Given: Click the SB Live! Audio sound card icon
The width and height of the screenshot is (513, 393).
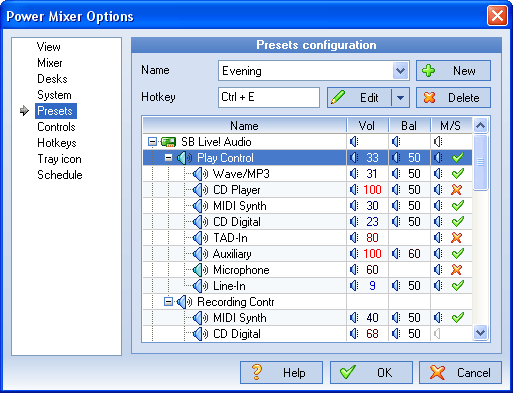Looking at the screenshot, I should coord(168,142).
